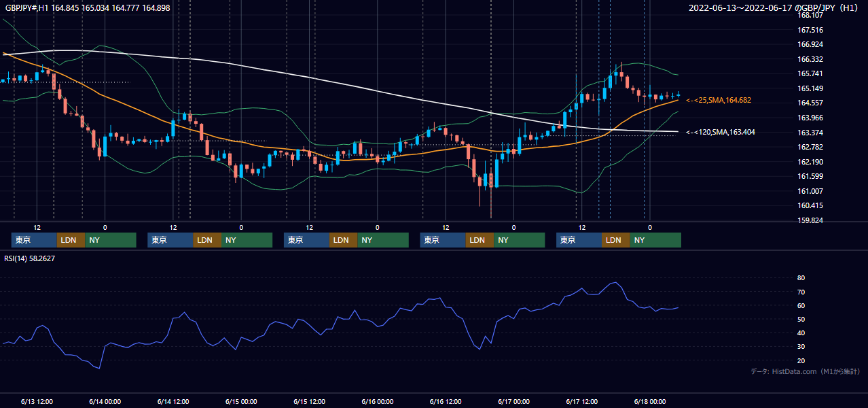This screenshot has width=868, height=408.
Task: Click price axis value 160.415
Action: click(810, 205)
